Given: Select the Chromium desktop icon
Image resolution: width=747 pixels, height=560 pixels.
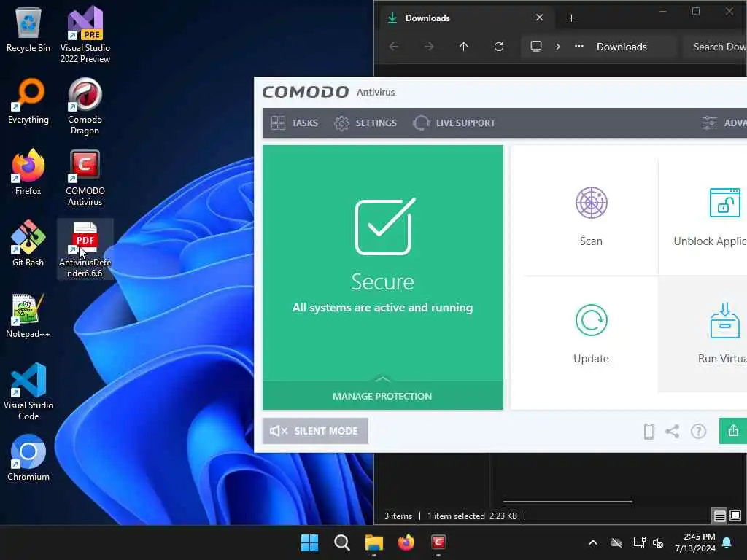Looking at the screenshot, I should click(x=28, y=458).
